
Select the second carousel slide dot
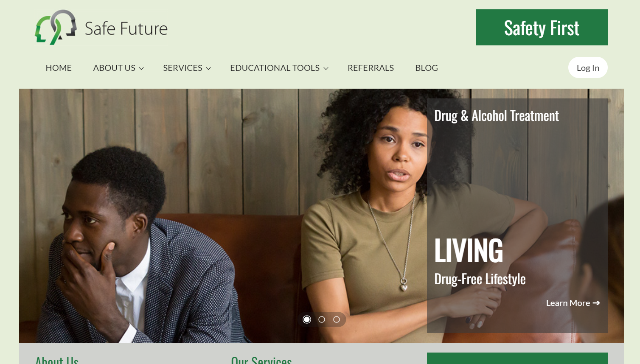tap(322, 319)
